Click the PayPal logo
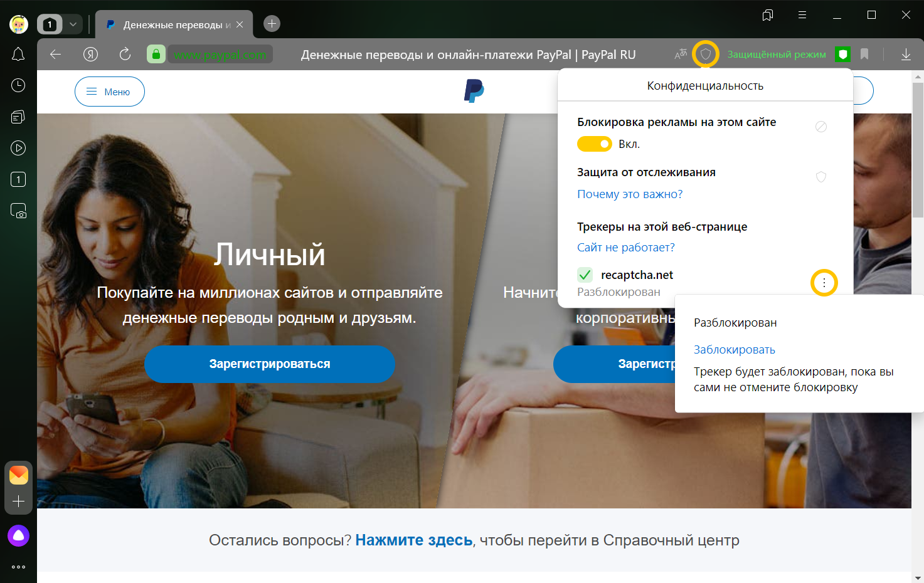Screen dimensions: 924x583 pyautogui.click(x=474, y=91)
